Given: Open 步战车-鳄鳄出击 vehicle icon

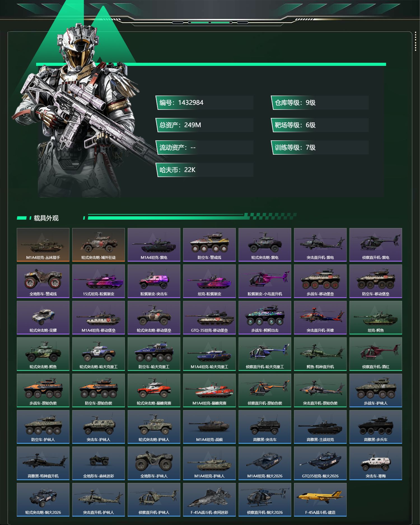Looking at the screenshot, I should [x=265, y=317].
